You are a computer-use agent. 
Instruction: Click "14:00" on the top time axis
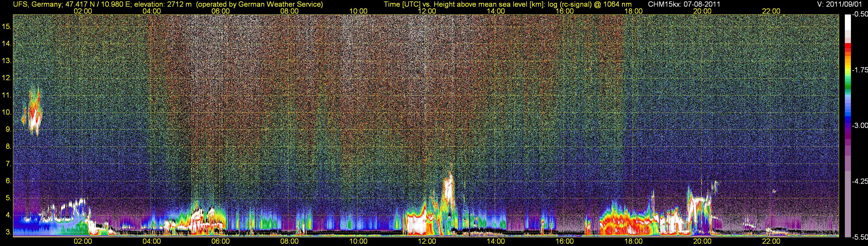[496, 11]
